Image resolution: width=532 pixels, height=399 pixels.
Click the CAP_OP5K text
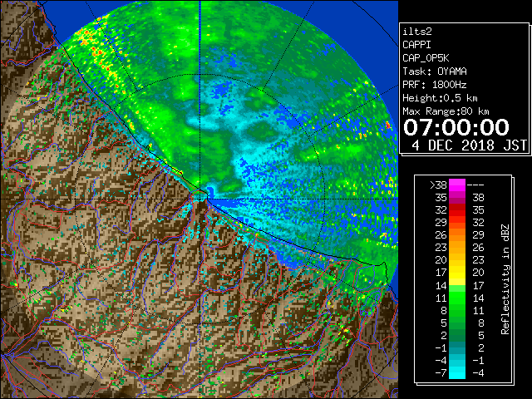coord(426,58)
